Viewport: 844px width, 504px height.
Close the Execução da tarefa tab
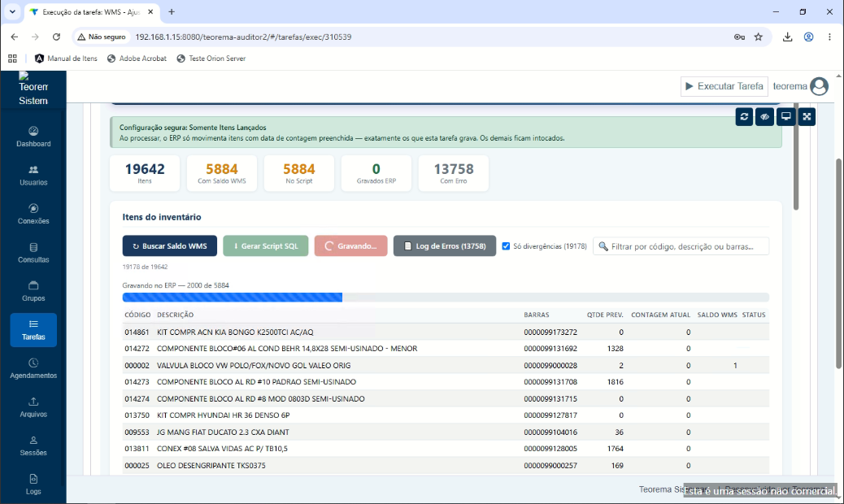(x=150, y=12)
